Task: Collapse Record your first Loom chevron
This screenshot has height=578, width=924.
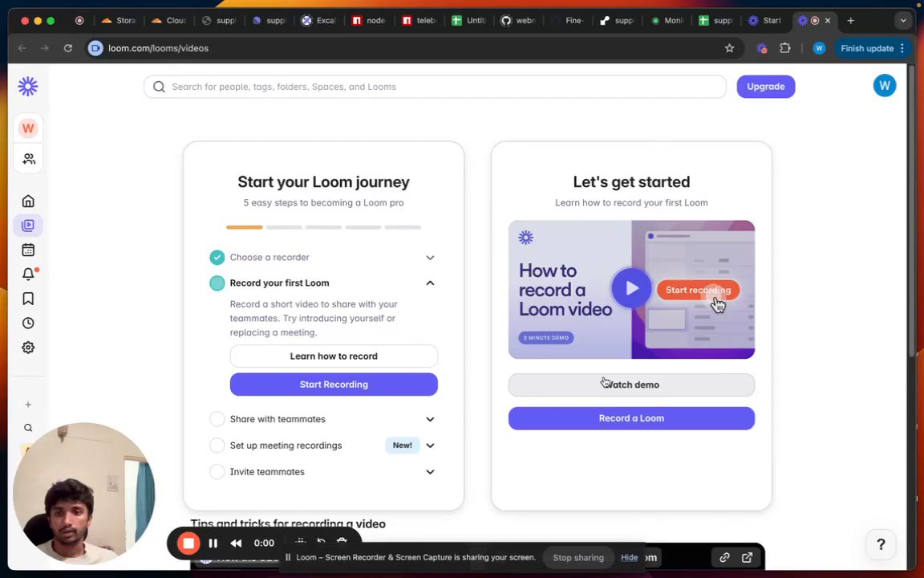Action: point(430,283)
